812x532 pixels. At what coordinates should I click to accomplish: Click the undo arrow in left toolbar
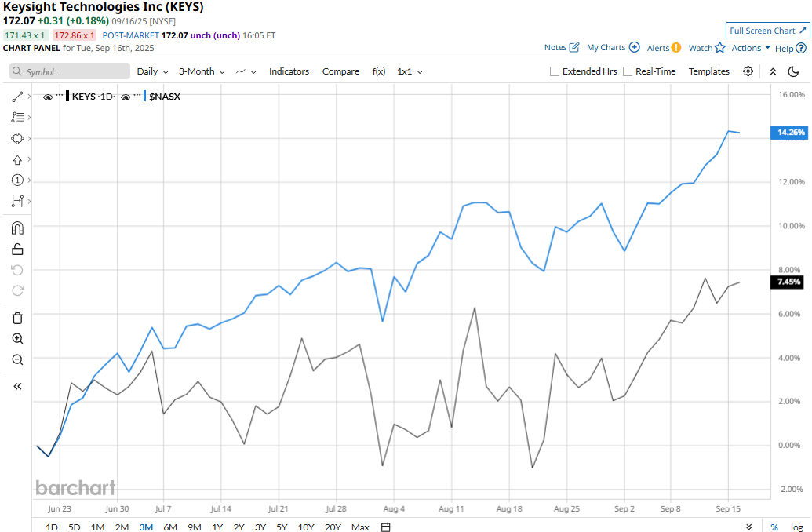tap(17, 270)
